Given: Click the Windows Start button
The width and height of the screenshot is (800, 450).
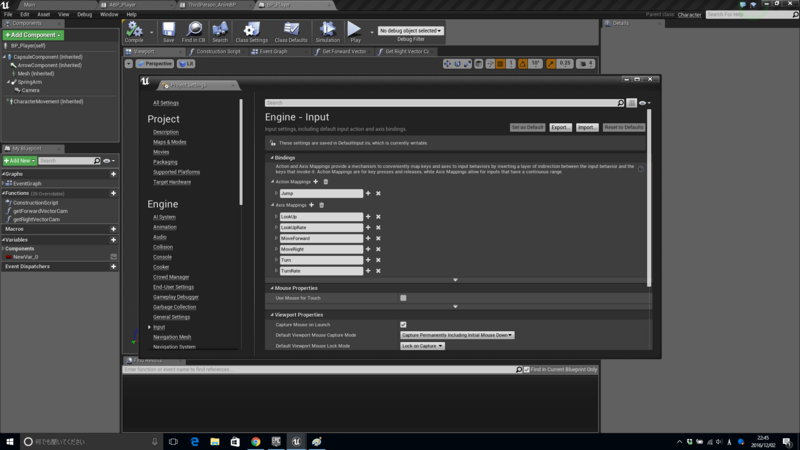Looking at the screenshot, I should 10,442.
